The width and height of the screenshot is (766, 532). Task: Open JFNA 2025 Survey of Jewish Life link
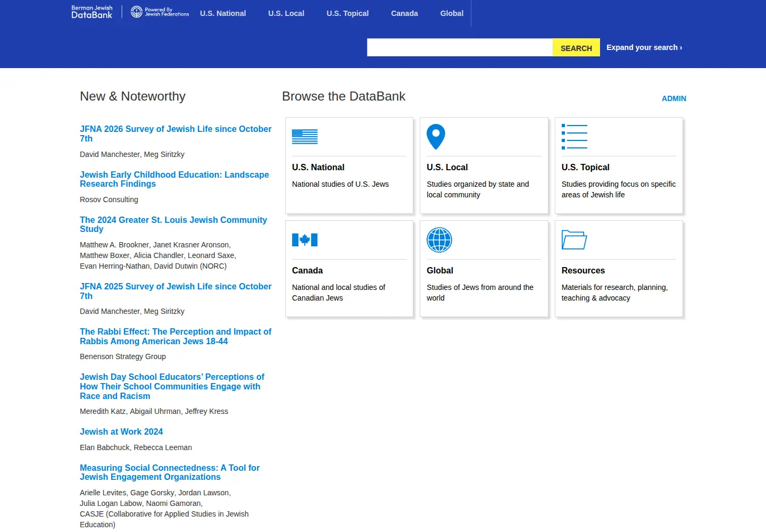tap(176, 291)
